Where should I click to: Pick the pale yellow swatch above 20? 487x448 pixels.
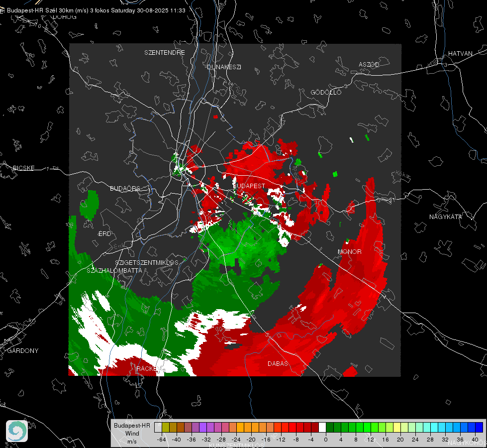(397, 427)
